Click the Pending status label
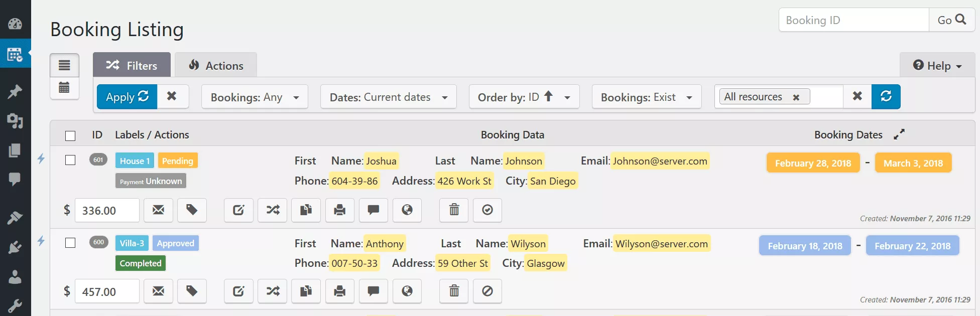Viewport: 980px width, 316px height. point(178,161)
